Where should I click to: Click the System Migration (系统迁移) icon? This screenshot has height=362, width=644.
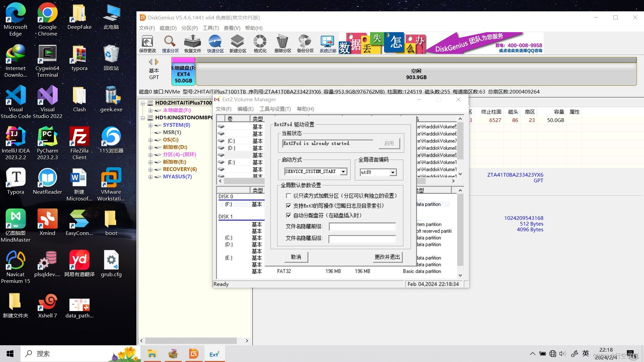pyautogui.click(x=328, y=44)
